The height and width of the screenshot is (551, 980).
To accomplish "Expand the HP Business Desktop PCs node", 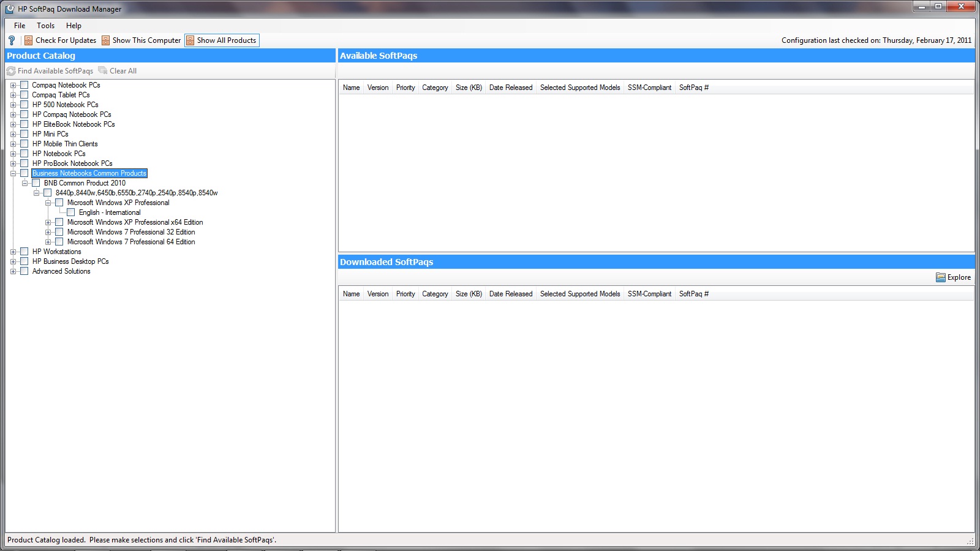I will (x=13, y=261).
